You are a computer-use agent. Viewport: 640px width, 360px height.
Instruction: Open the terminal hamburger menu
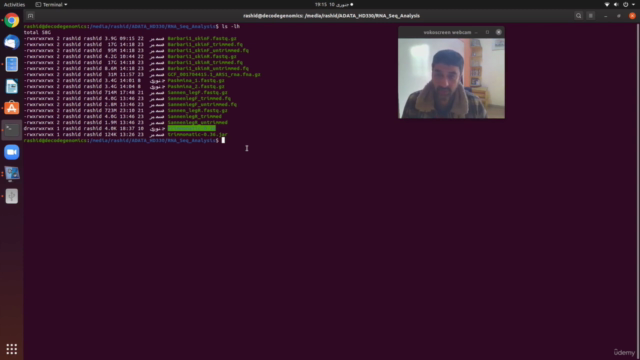tap(591, 16)
